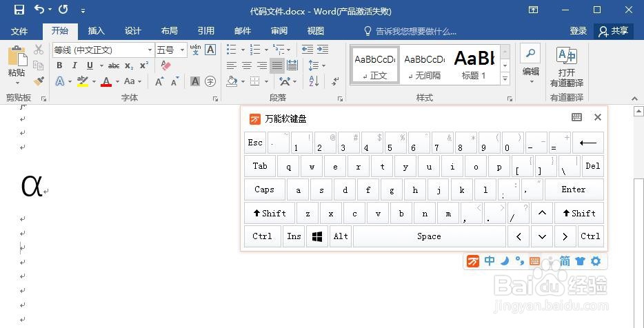Open the 文件 tab
Viewport: 644px width, 328px height.
coord(19,31)
